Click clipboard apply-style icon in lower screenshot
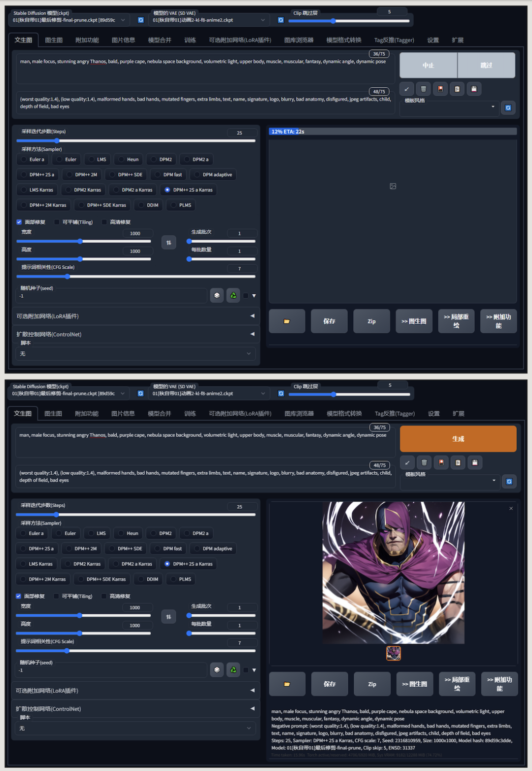The image size is (532, 771). click(x=458, y=462)
